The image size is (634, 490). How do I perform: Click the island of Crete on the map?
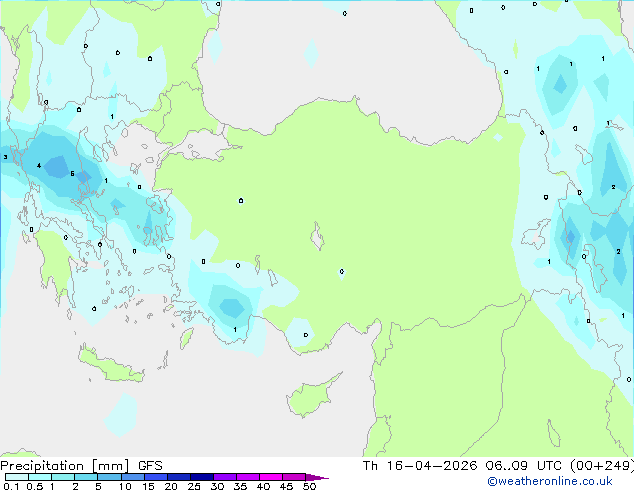tap(111, 365)
